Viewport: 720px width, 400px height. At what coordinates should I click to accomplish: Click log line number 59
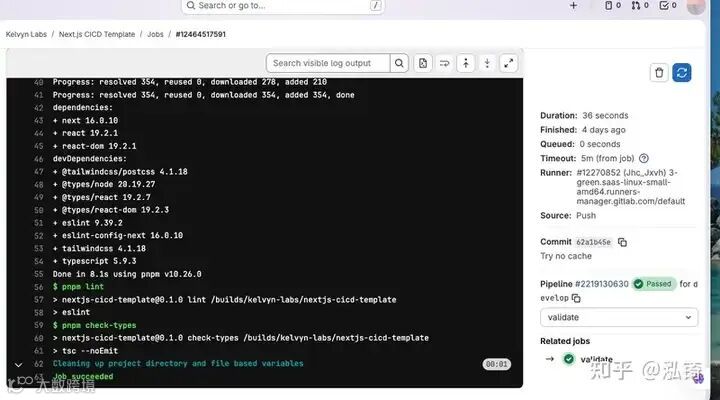click(39, 325)
